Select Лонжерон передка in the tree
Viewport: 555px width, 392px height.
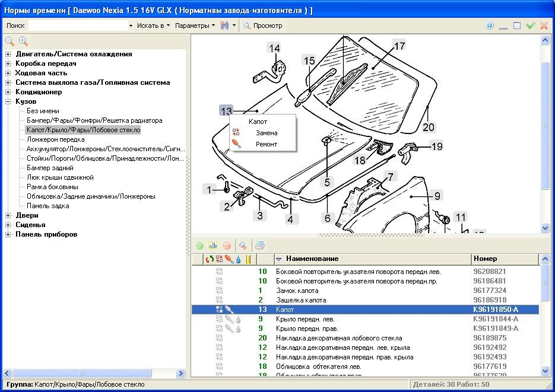tap(56, 139)
